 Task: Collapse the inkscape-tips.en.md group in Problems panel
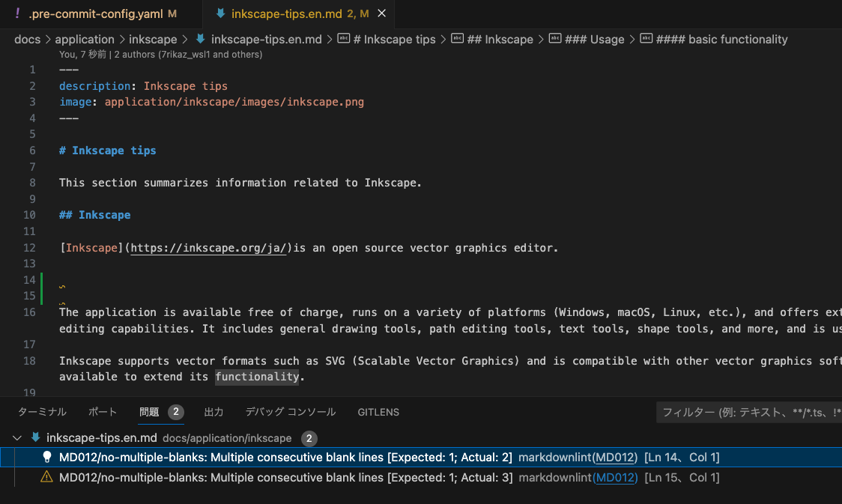coord(16,438)
